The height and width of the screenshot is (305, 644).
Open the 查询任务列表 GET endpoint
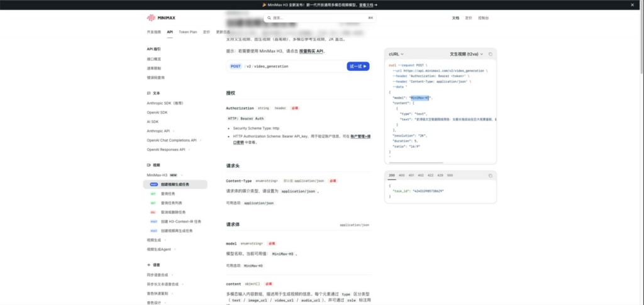(172, 202)
